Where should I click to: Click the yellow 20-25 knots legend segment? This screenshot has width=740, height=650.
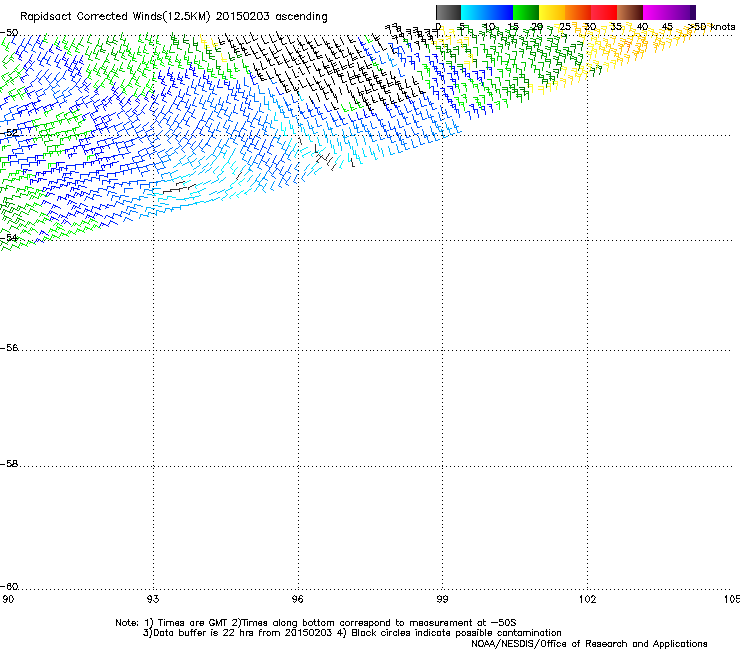[x=552, y=12]
